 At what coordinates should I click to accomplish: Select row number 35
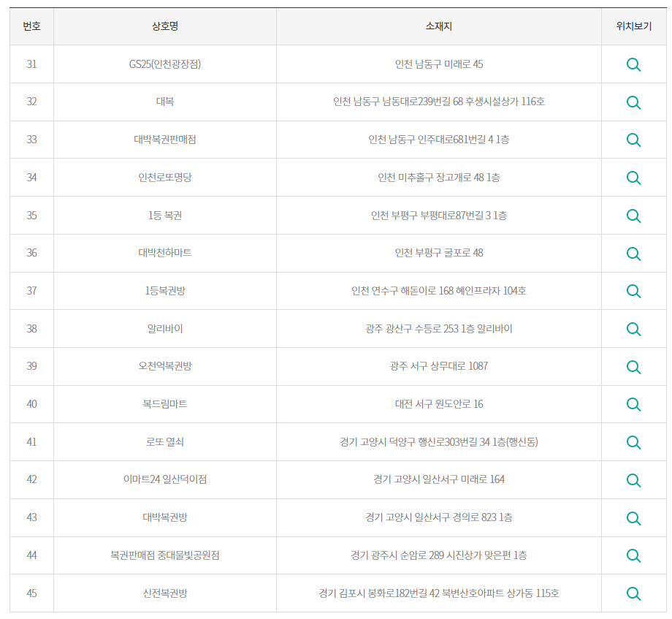(31, 215)
